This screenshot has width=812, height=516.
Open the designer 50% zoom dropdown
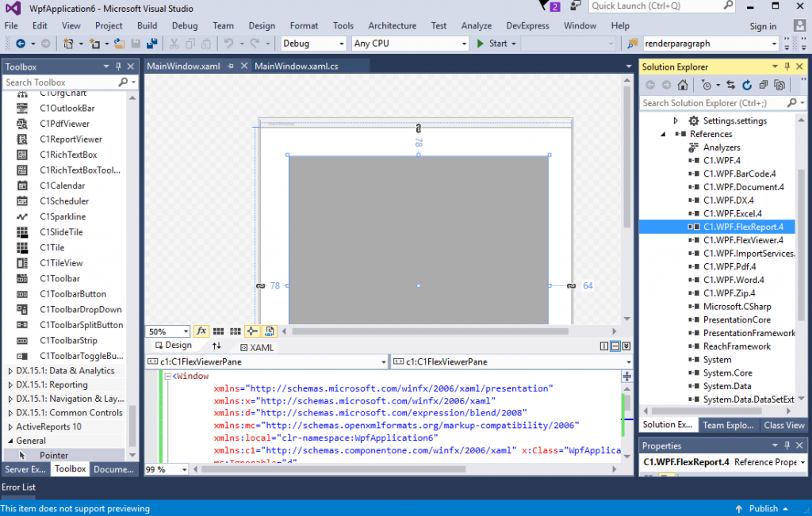186,331
